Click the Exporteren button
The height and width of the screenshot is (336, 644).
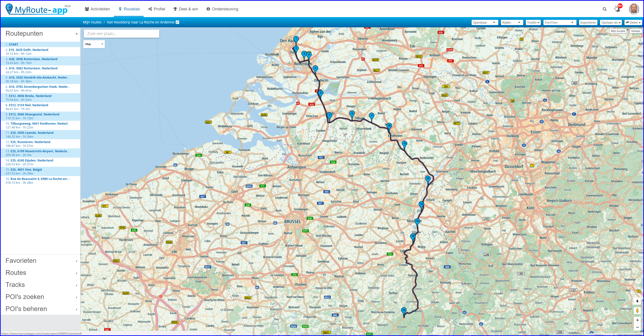(588, 22)
